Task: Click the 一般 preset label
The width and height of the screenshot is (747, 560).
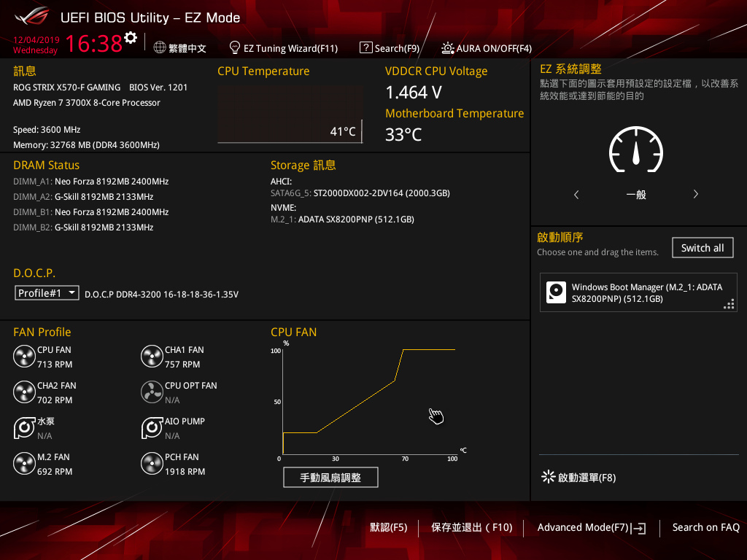Action: [x=636, y=194]
